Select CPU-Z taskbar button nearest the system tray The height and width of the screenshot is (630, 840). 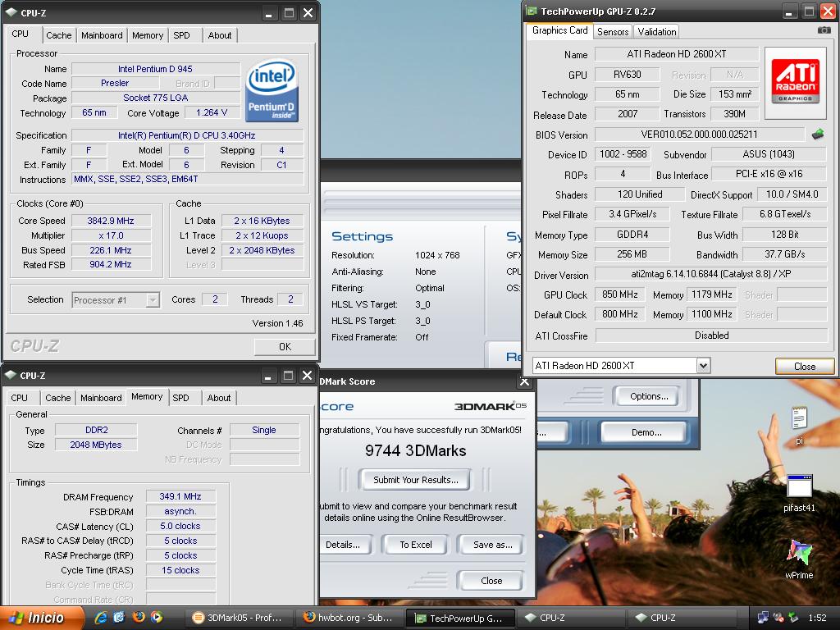pyautogui.click(x=683, y=618)
